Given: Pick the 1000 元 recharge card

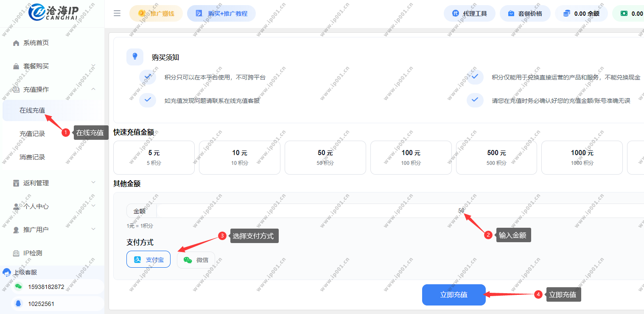Looking at the screenshot, I should click(x=582, y=158).
